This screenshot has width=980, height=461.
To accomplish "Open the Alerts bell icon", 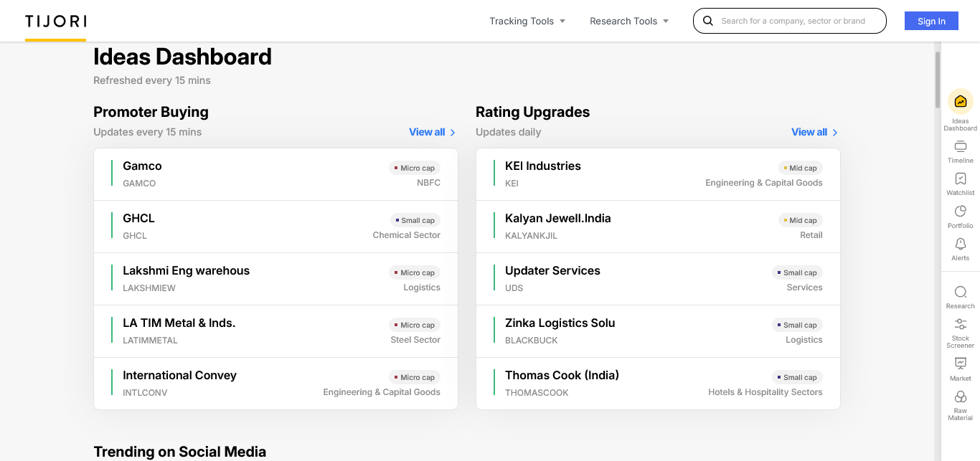I will point(960,244).
